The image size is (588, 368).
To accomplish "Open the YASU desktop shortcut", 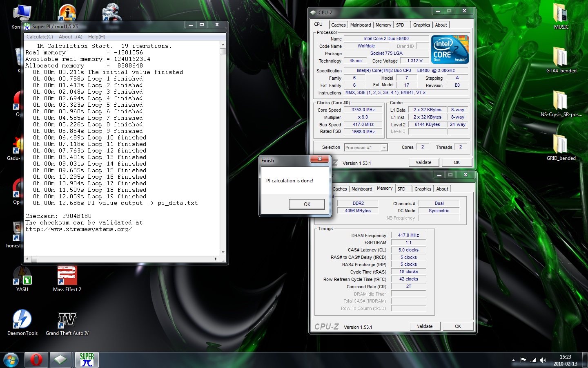I will point(22,276).
